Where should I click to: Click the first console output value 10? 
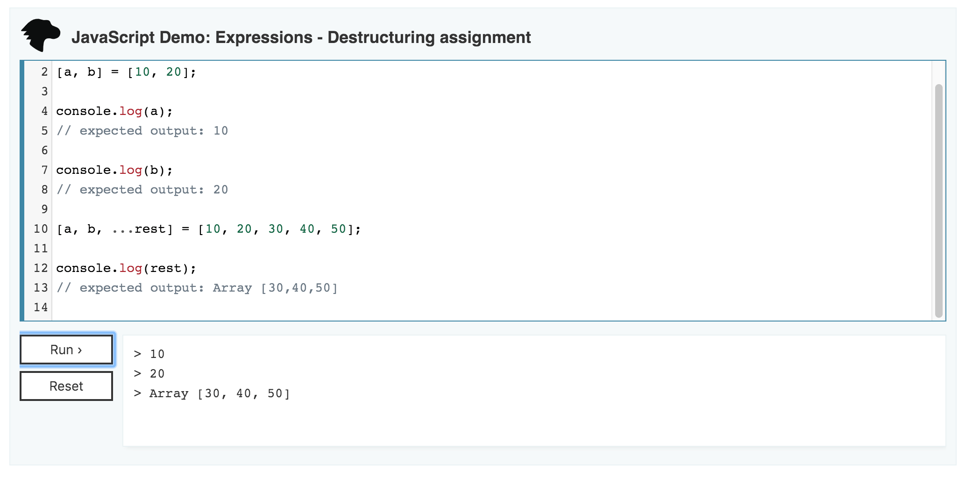pos(157,354)
